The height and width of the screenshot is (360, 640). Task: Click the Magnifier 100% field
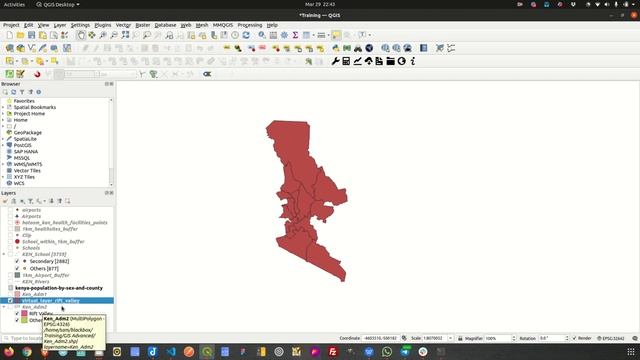point(500,338)
